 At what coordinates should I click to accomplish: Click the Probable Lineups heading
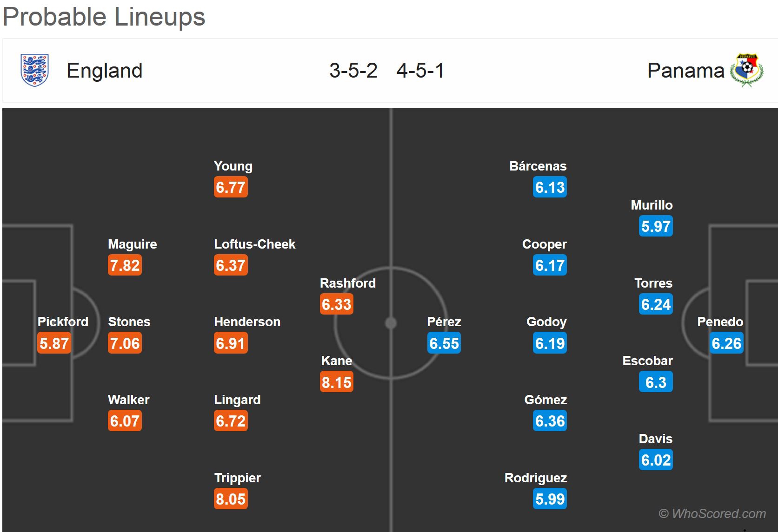[104, 17]
